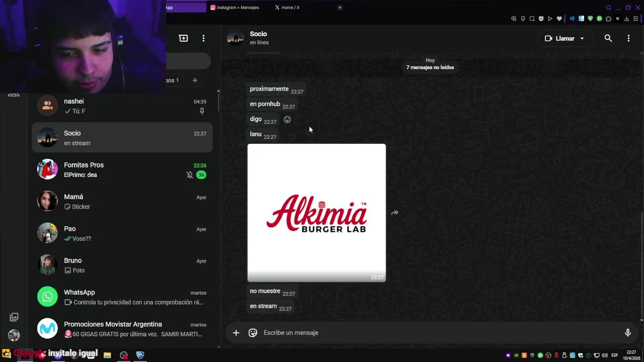Open profile avatar in left sidebar bottom
Screen dimensions: 644x362
[x=14, y=335]
